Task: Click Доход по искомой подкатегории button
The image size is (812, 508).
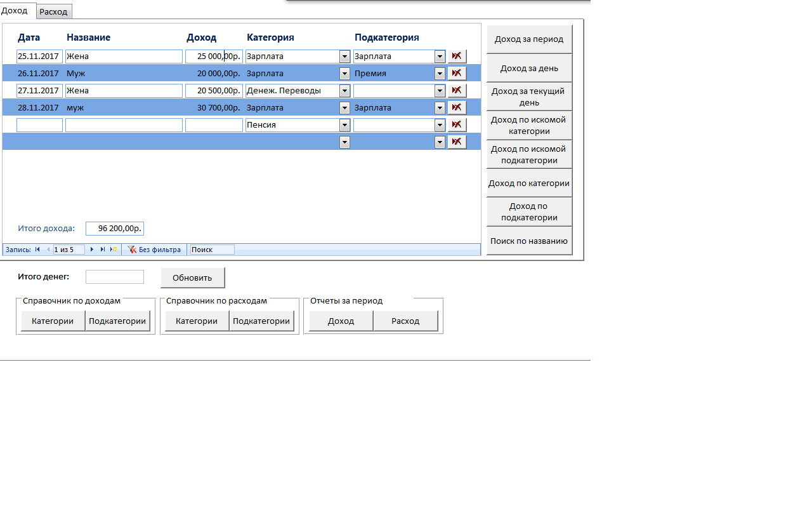Action: click(529, 154)
